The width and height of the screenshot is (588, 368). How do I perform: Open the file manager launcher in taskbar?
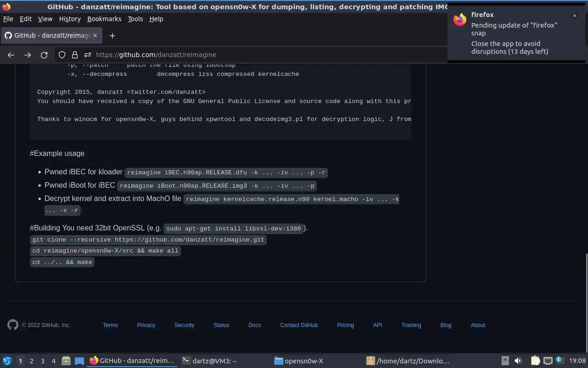pyautogui.click(x=66, y=361)
